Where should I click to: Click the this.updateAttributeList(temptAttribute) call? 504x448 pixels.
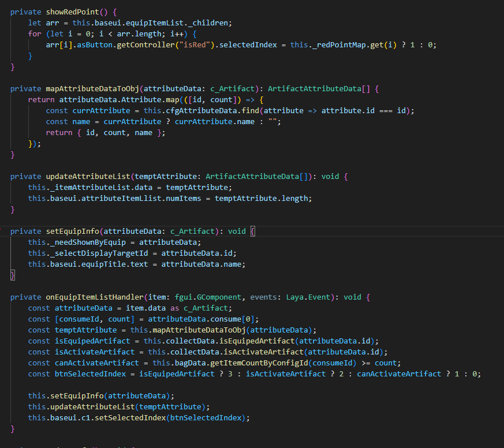pyautogui.click(x=118, y=406)
